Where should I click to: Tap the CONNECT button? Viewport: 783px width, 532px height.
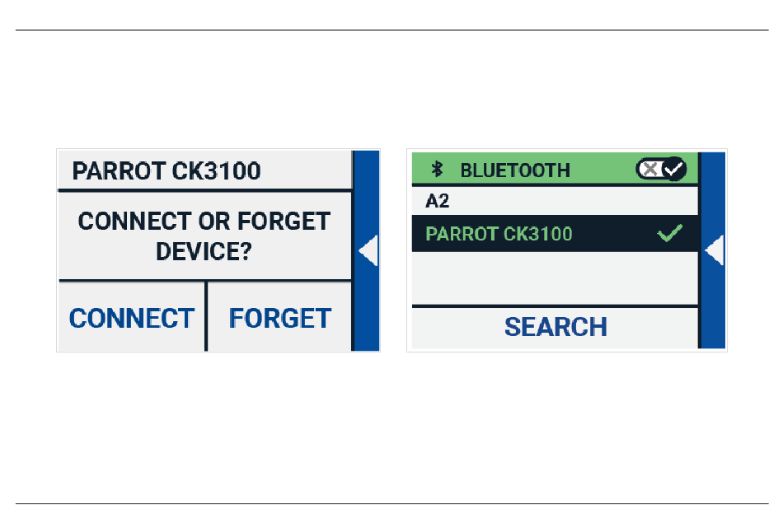pyautogui.click(x=131, y=317)
